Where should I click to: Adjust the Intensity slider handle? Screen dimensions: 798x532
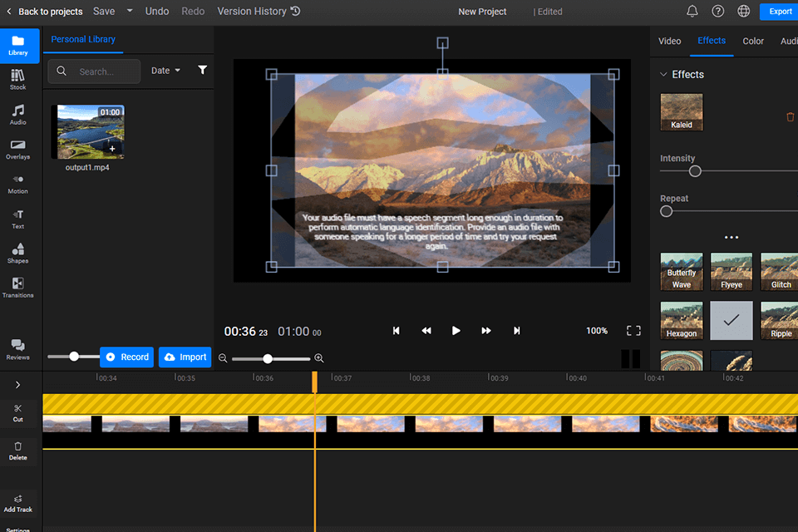pyautogui.click(x=695, y=171)
